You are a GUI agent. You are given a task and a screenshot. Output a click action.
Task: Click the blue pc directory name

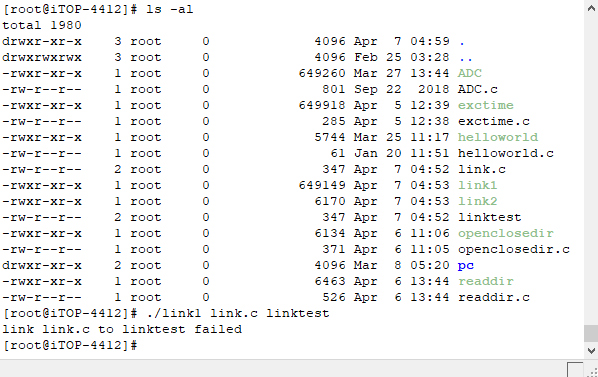click(x=466, y=265)
